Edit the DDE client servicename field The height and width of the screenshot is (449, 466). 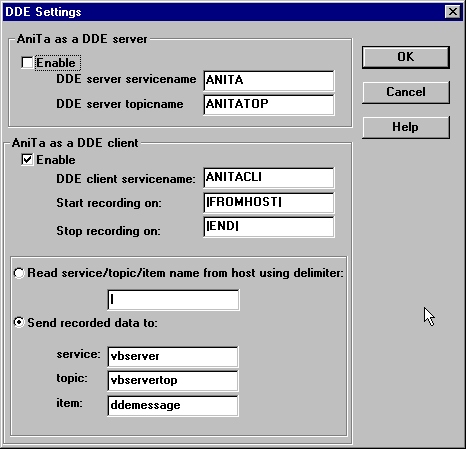[x=269, y=178]
